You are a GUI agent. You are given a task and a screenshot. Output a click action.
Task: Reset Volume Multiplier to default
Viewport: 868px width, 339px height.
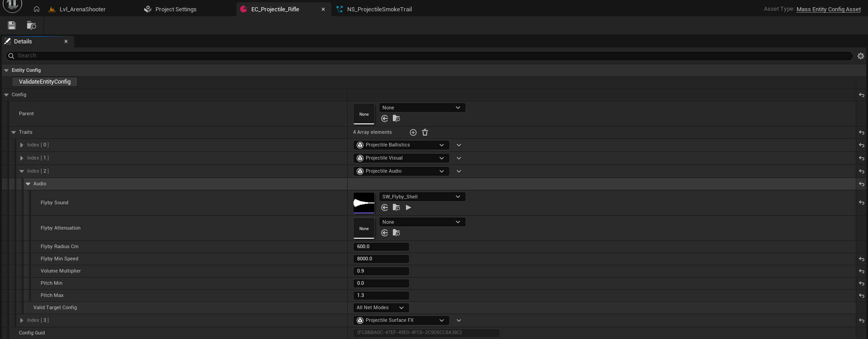coord(862,271)
